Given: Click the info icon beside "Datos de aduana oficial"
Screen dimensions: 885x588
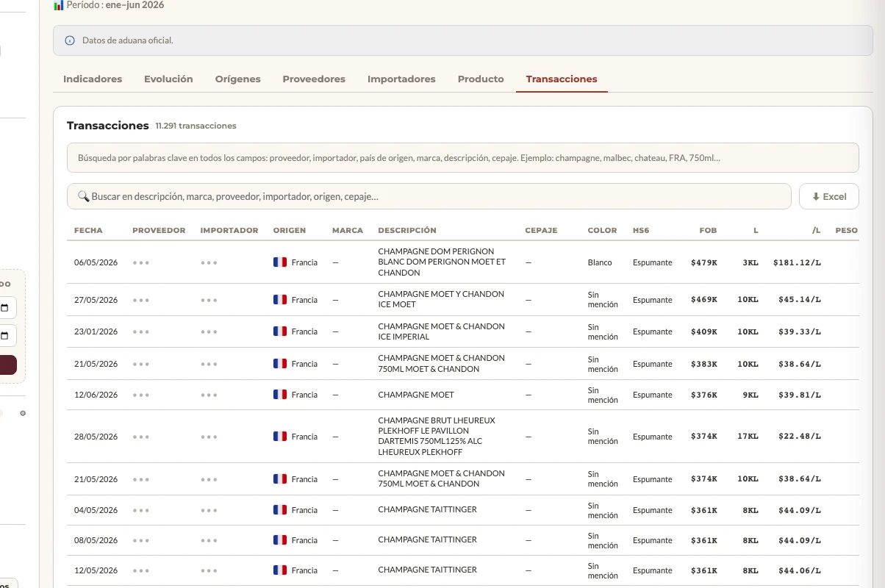Looking at the screenshot, I should coord(70,40).
